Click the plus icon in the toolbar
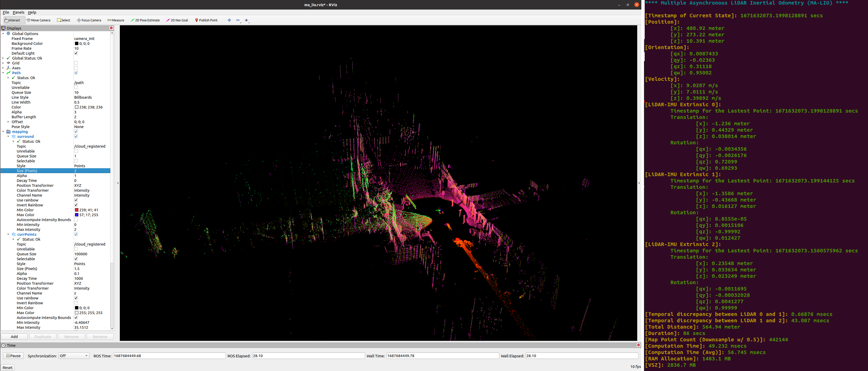 pyautogui.click(x=229, y=20)
